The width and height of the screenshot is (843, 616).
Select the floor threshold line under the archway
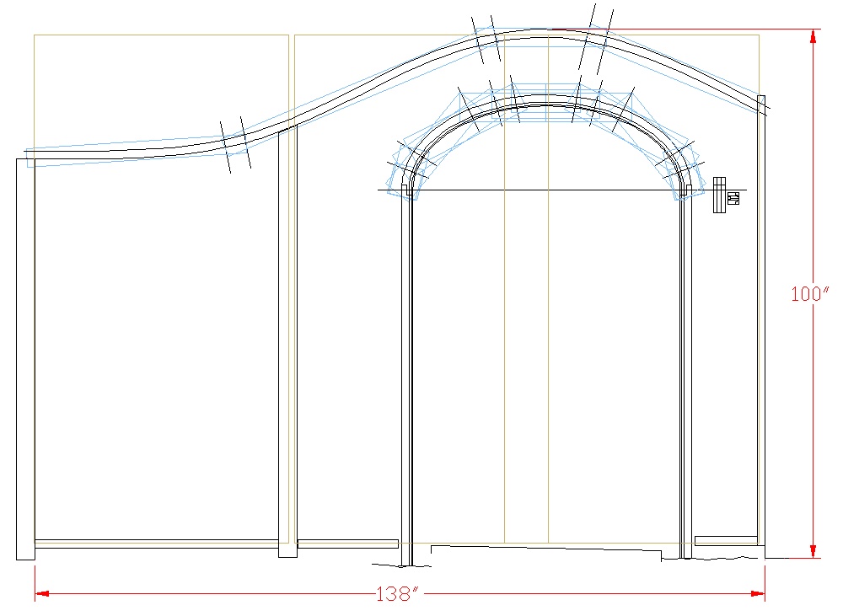546,549
